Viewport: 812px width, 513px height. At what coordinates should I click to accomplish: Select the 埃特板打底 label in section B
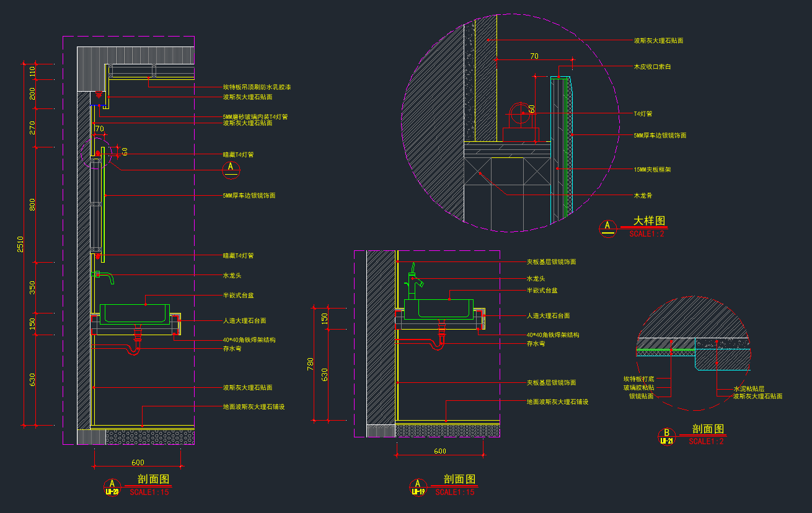coord(638,379)
